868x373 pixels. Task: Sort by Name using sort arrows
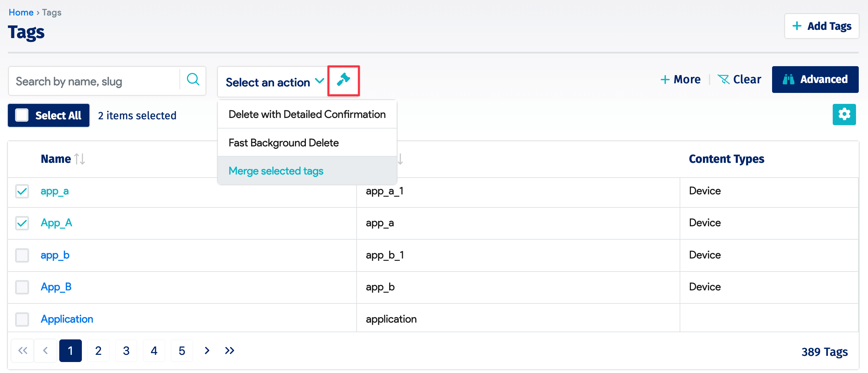(x=79, y=159)
